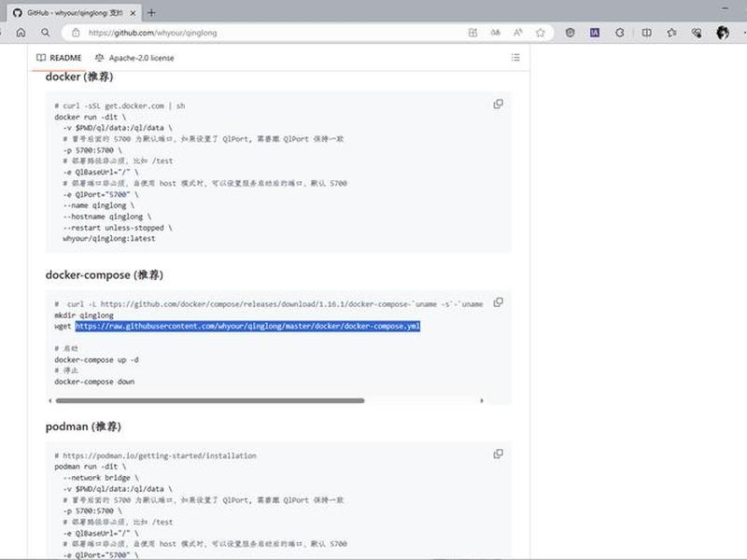Viewport: 747px width, 560px height.
Task: Open read aloud icon in address bar
Action: 518,33
